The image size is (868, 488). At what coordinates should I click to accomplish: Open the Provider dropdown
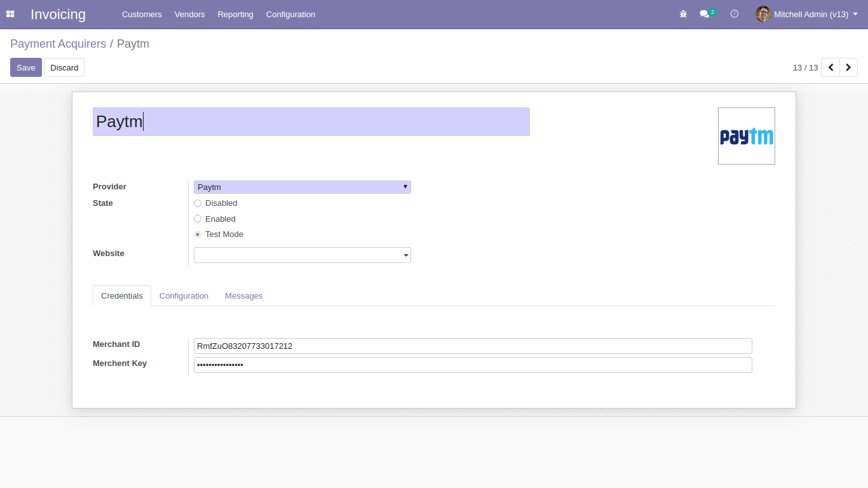click(302, 187)
